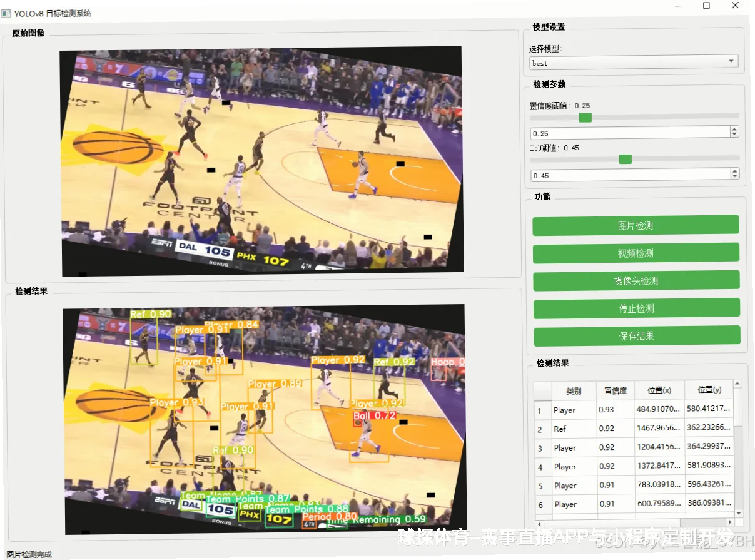Start 摄像头检测 camera detection
Image resolution: width=755 pixels, height=560 pixels.
click(636, 280)
